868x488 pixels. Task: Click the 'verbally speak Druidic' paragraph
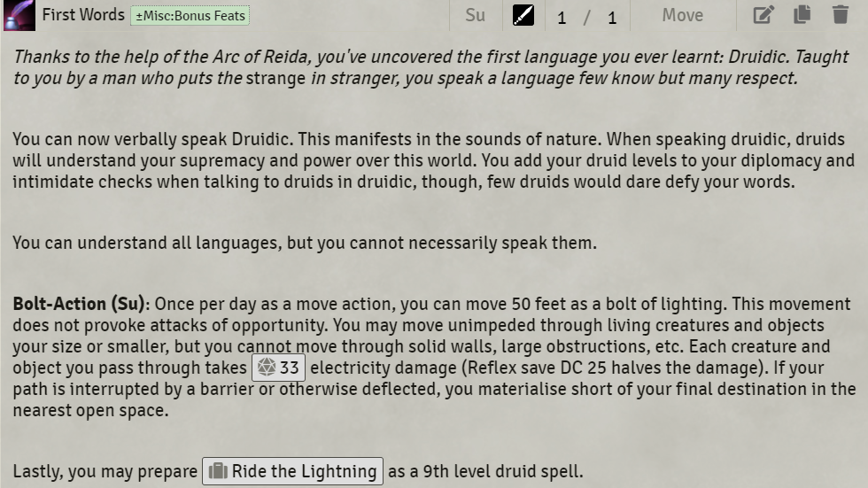433,160
